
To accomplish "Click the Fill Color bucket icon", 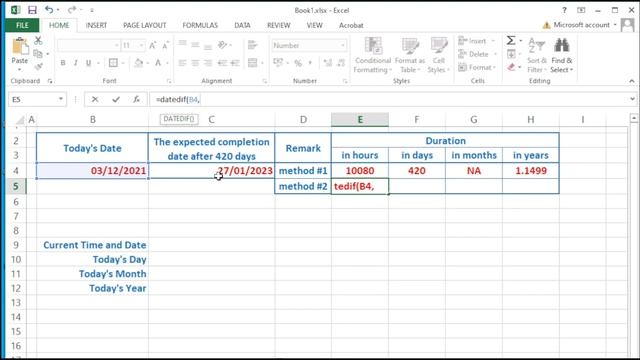I will [x=139, y=63].
